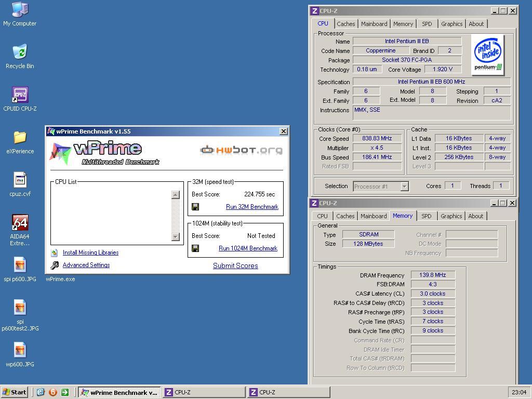Click the memory Size value 128 MBytes
Image resolution: width=532 pixels, height=399 pixels.
pyautogui.click(x=368, y=244)
